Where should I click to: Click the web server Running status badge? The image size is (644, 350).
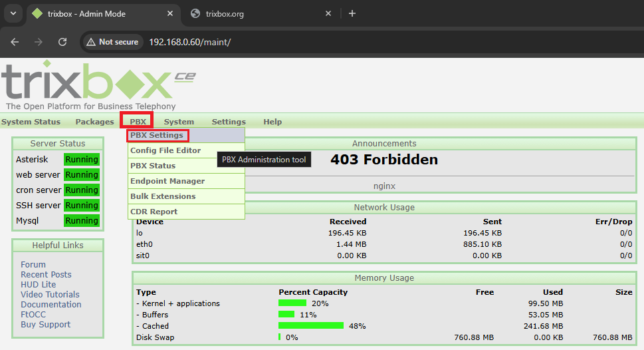pos(81,174)
